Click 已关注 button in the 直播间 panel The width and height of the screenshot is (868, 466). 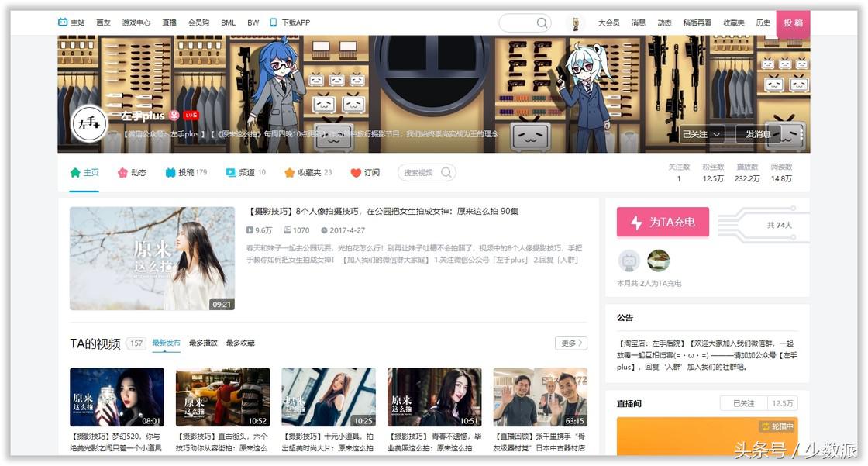(743, 403)
